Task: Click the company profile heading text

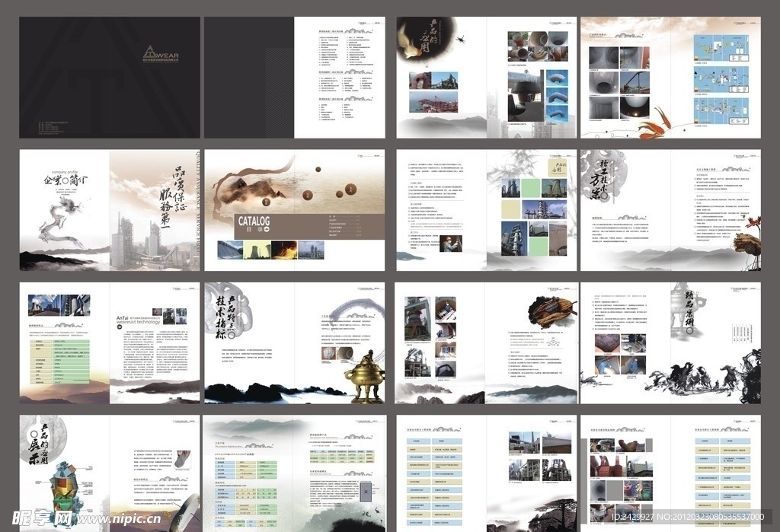Action: [x=63, y=172]
